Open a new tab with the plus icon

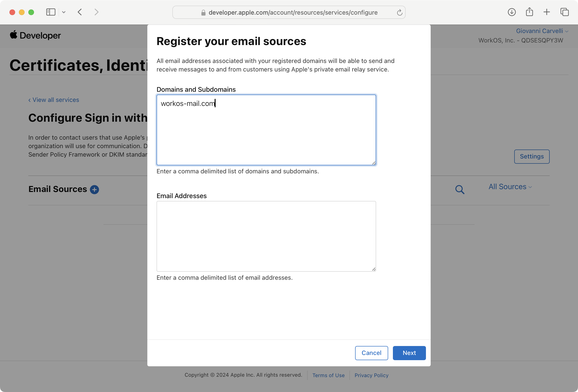547,12
